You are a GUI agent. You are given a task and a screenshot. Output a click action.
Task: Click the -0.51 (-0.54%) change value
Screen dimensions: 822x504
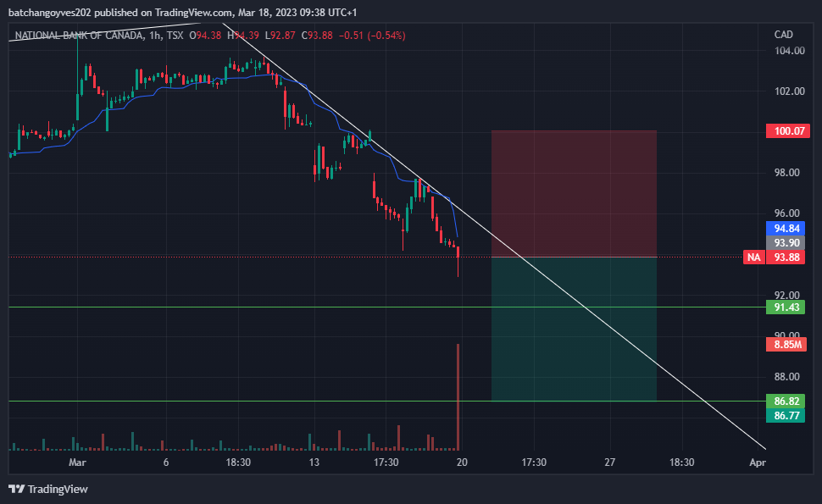pos(372,36)
